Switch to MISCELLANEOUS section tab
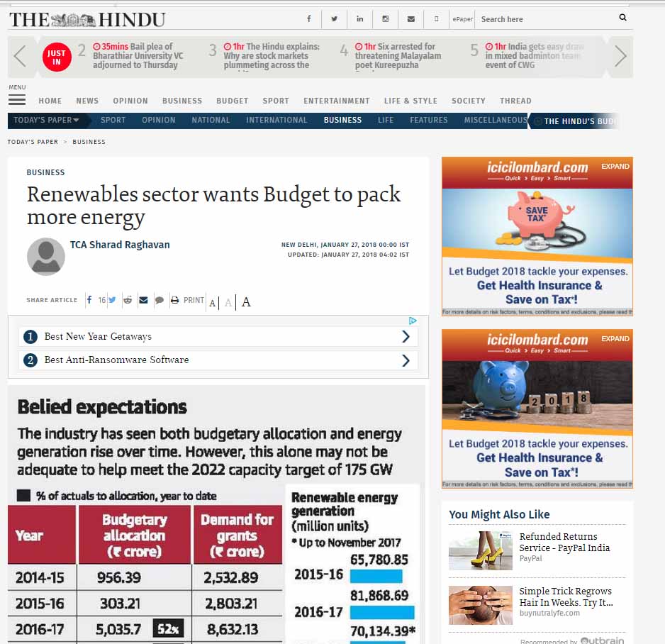This screenshot has width=665, height=644. 496,120
